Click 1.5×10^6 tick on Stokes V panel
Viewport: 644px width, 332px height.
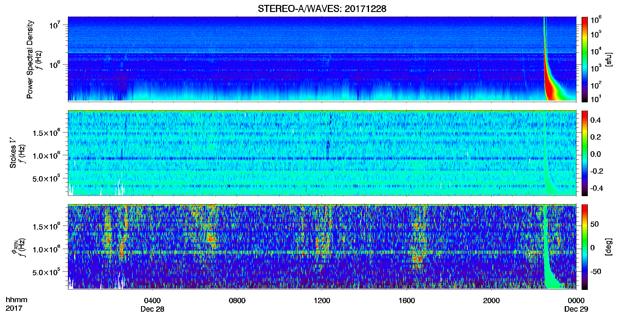(x=46, y=133)
